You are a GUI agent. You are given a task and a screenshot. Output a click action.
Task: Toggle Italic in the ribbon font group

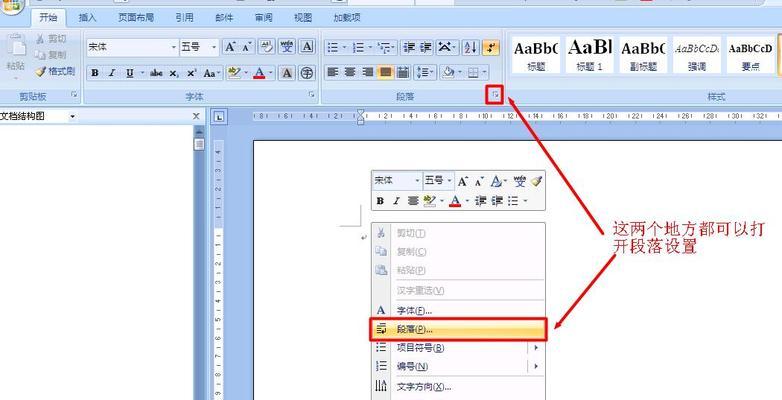tap(112, 73)
